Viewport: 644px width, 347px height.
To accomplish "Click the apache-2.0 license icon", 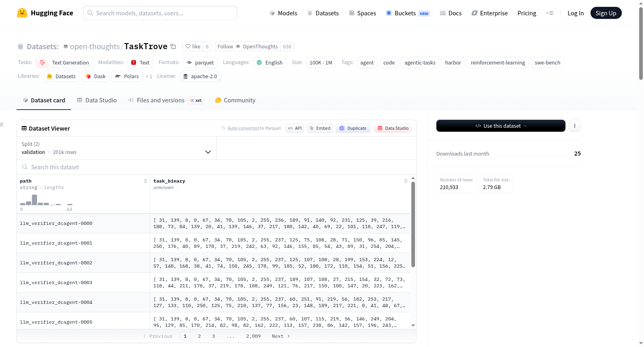I will 186,76.
